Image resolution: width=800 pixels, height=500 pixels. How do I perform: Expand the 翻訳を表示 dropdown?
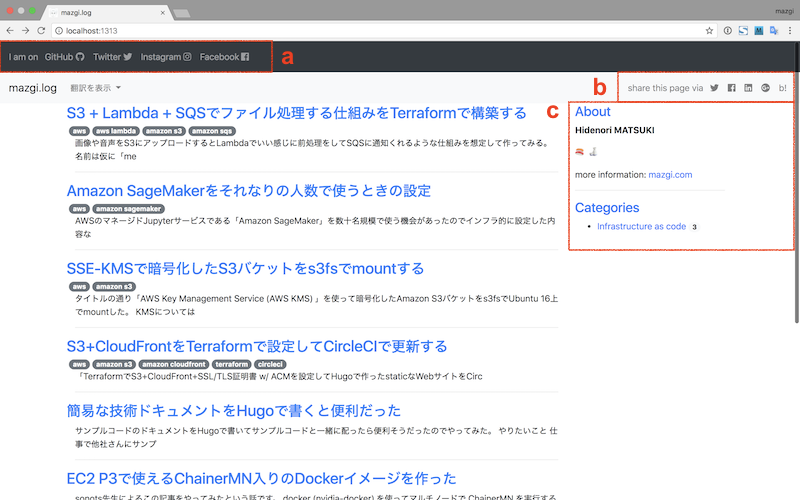(96, 89)
